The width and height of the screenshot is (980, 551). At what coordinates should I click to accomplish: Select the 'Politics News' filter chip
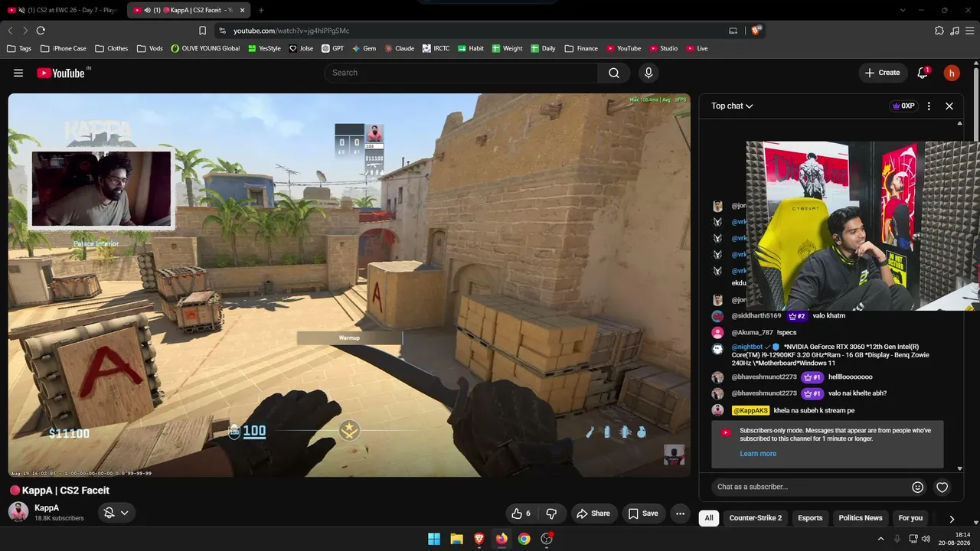click(x=861, y=518)
